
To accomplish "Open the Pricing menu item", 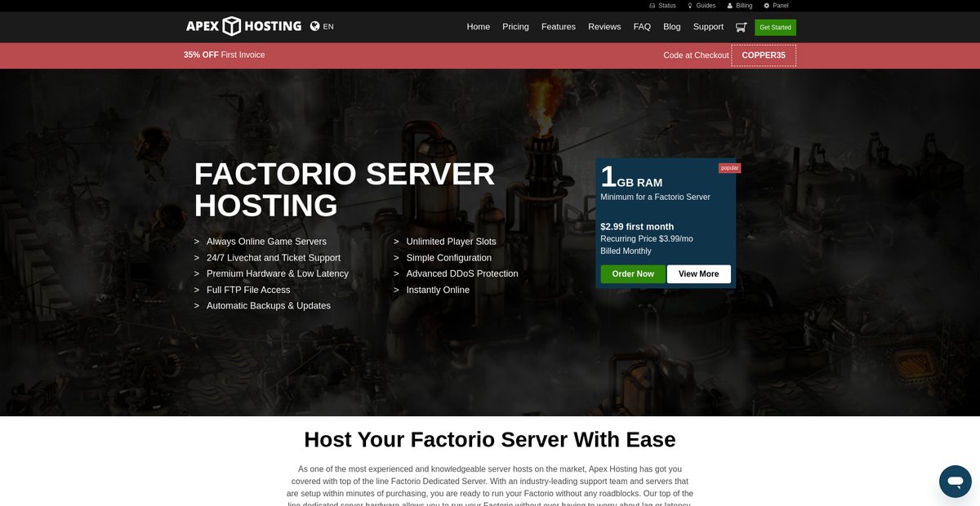I will (x=515, y=27).
